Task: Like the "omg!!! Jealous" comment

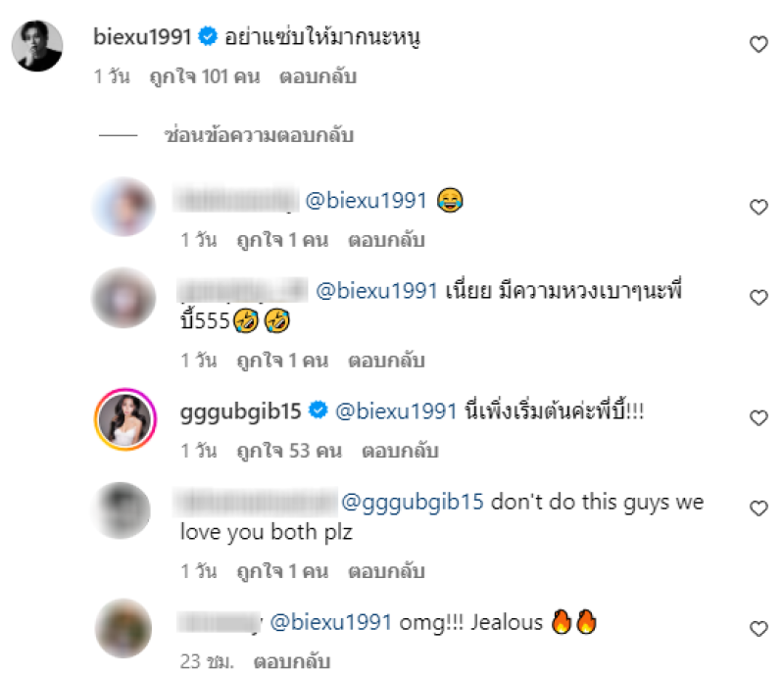Action: pyautogui.click(x=759, y=628)
